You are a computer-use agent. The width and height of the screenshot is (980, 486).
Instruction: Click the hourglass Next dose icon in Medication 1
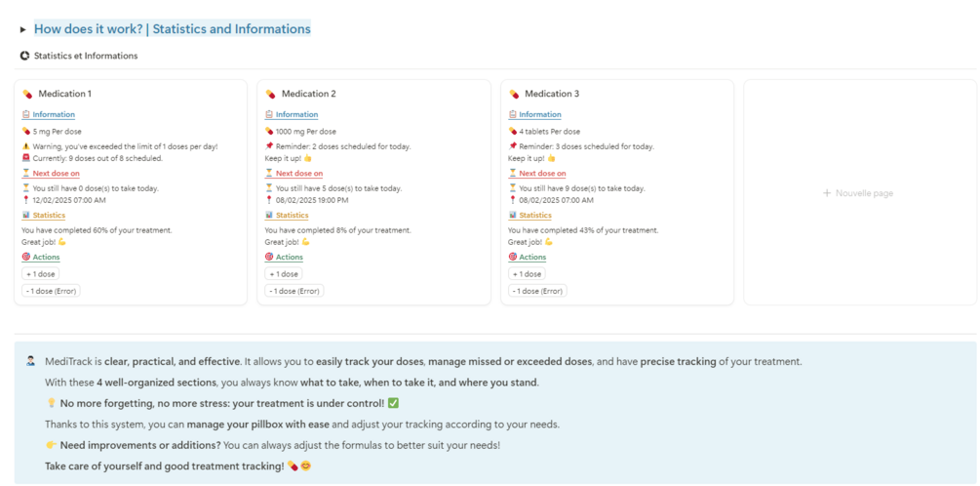coord(25,174)
